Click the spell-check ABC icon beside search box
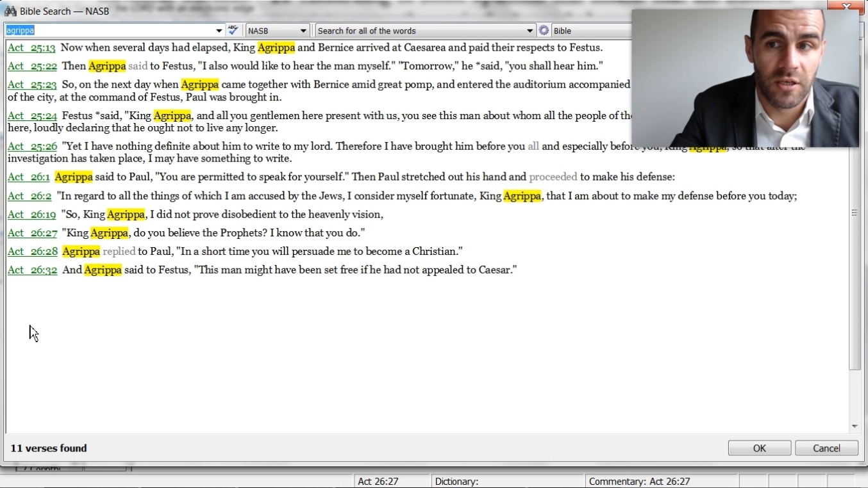The width and height of the screenshot is (868, 488). (233, 30)
